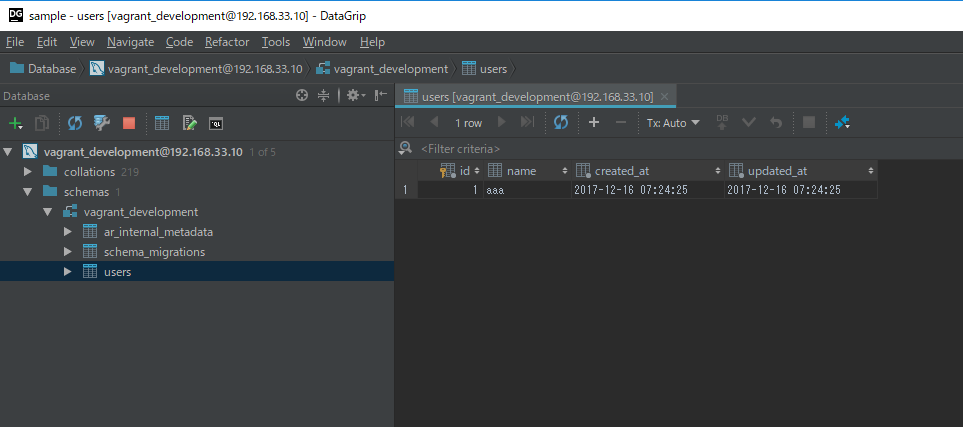963x427 pixels.
Task: Click the Collapse All icon in Database panel
Action: tap(324, 96)
